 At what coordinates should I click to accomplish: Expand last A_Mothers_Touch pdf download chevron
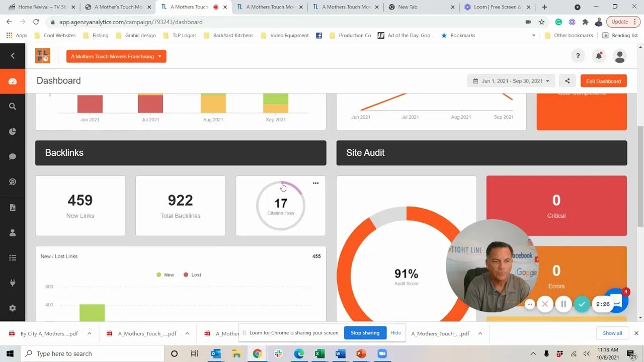(x=480, y=333)
